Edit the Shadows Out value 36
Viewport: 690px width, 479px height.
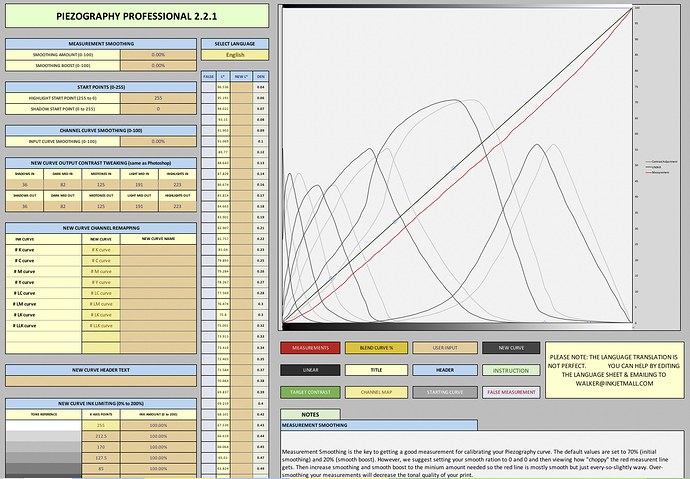[25, 206]
